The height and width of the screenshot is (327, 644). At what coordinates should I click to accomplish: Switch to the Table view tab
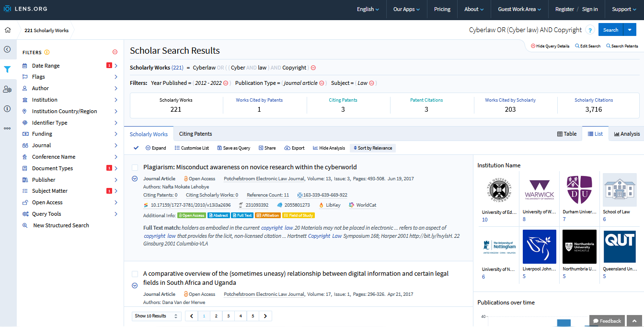point(567,134)
